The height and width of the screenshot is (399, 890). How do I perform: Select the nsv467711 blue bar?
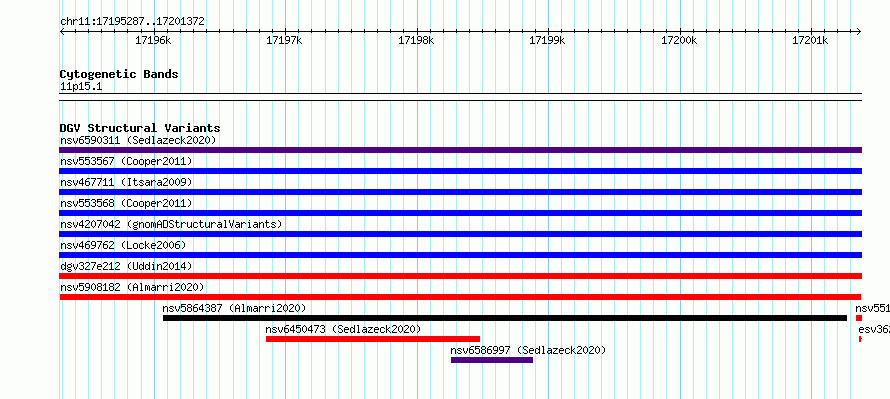460,192
